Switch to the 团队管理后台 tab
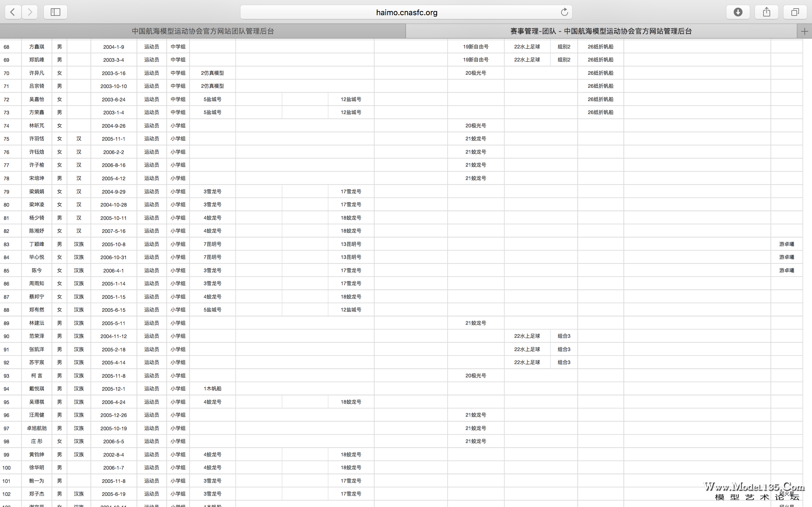812x507 pixels. pos(203,31)
